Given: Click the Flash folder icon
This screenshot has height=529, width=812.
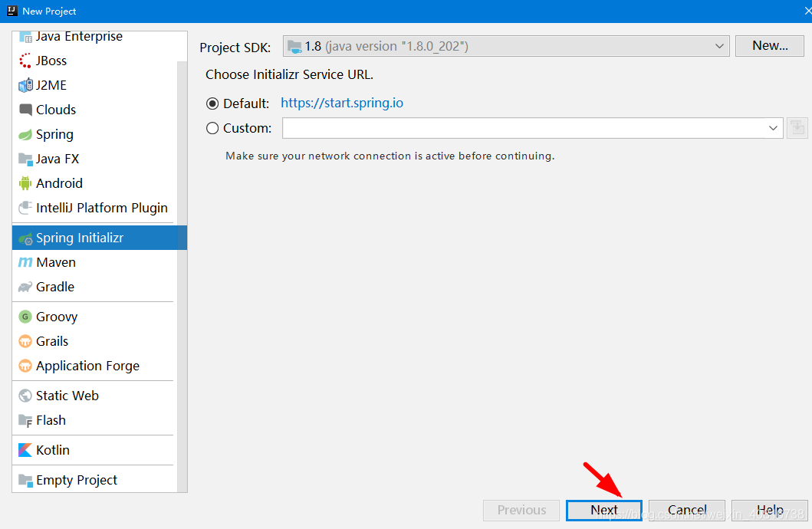Looking at the screenshot, I should [25, 420].
